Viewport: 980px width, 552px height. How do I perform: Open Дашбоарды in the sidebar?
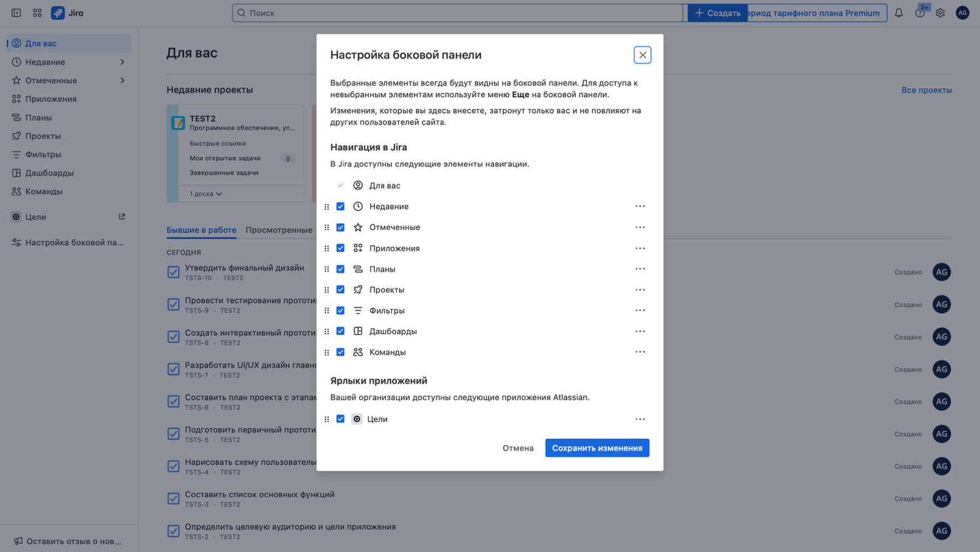[49, 173]
